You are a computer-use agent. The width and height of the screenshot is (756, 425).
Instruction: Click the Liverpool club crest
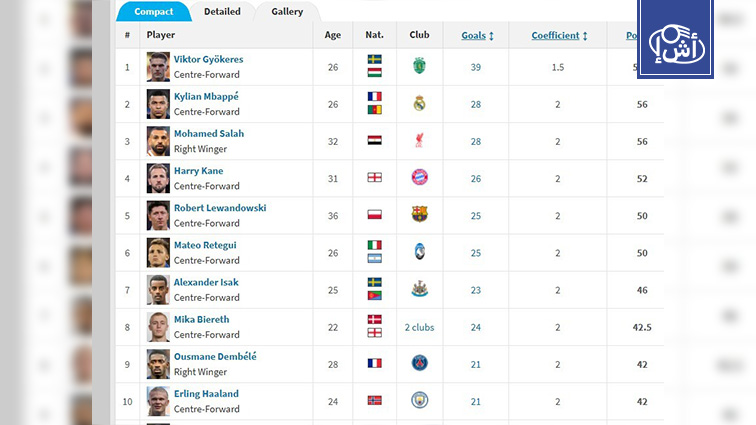coord(419,141)
